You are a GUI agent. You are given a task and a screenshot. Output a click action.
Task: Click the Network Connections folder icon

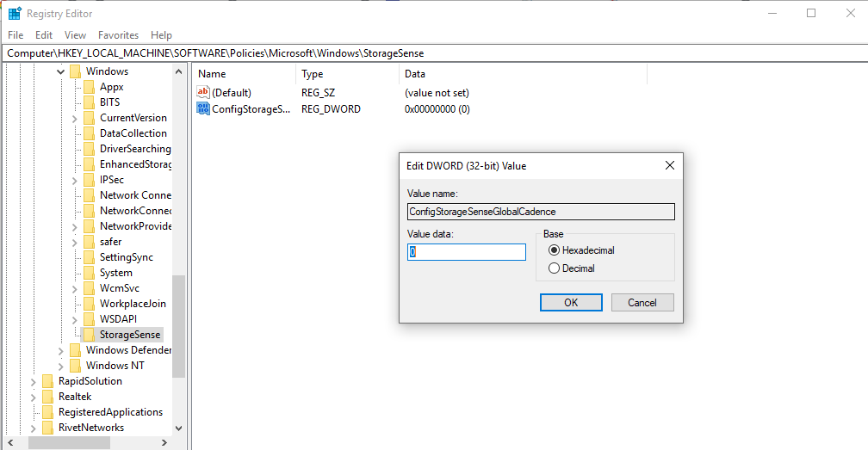point(90,195)
